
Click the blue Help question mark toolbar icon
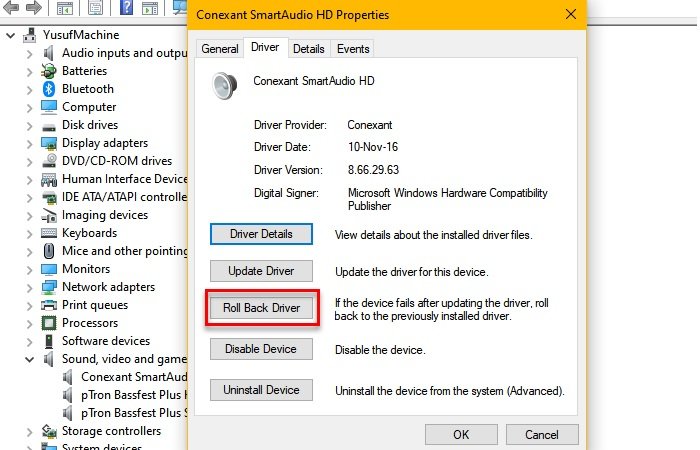pyautogui.click(x=127, y=8)
